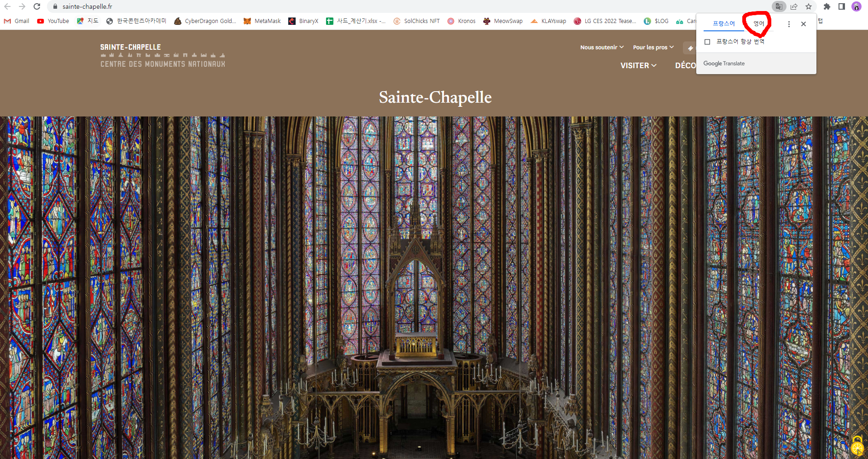Click the site lock icon in address bar
Screen dimensions: 868x459
(55, 6)
